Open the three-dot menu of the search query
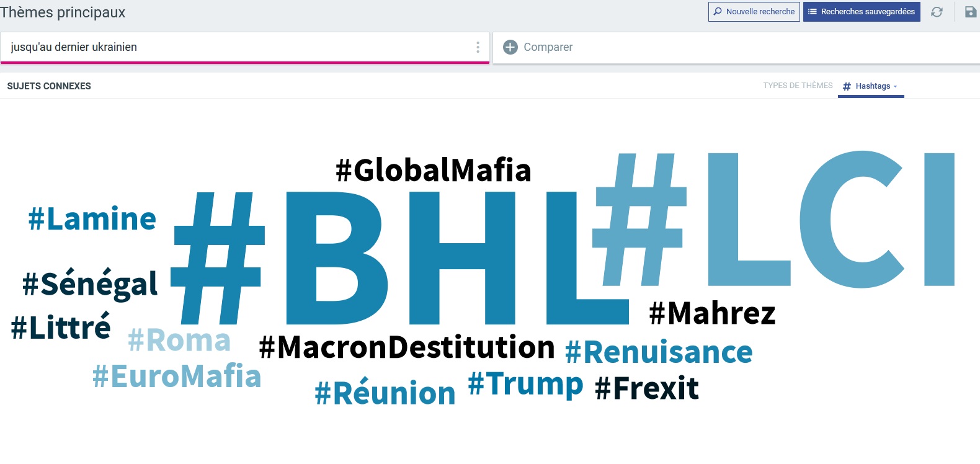Viewport: 980px width, 464px height. 478,47
